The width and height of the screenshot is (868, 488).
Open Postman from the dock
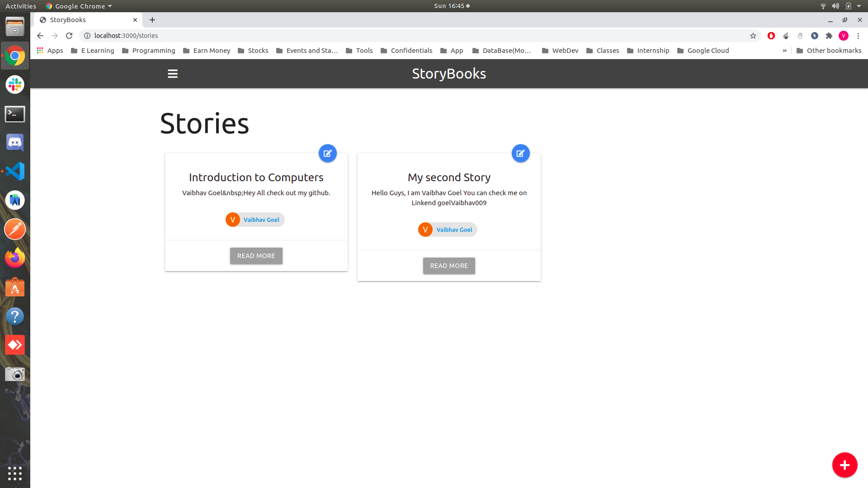[15, 229]
